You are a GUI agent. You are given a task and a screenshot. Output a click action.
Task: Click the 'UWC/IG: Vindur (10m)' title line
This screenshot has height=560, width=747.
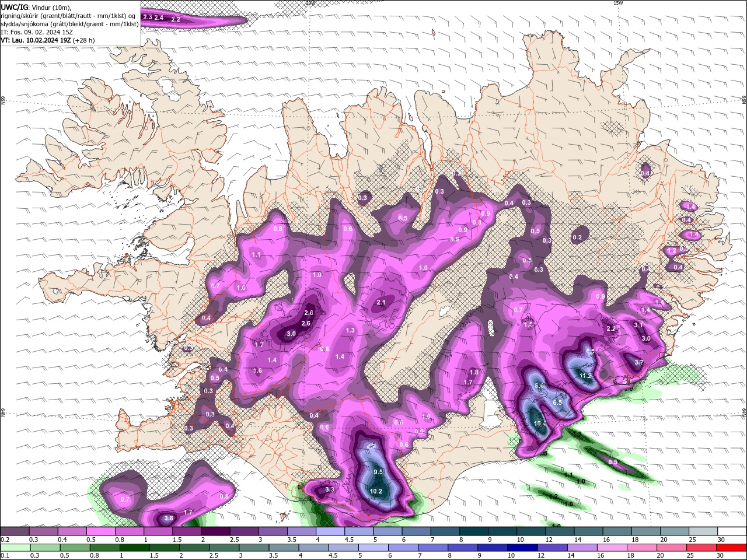click(36, 7)
